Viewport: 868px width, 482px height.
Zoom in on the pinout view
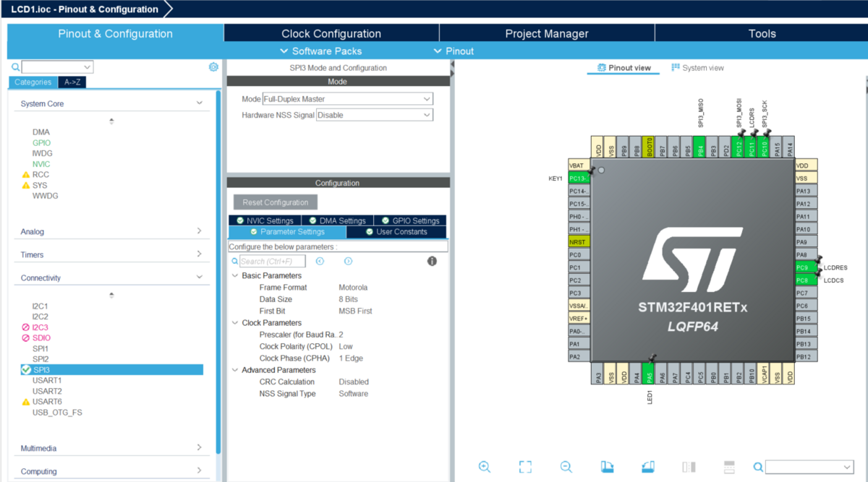[x=485, y=467]
